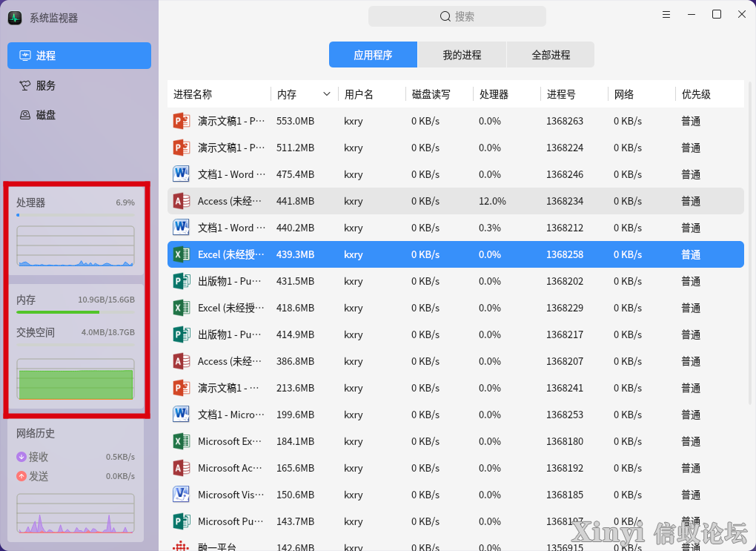Click memory value 150.6MB
756x551 pixels.
coord(295,495)
